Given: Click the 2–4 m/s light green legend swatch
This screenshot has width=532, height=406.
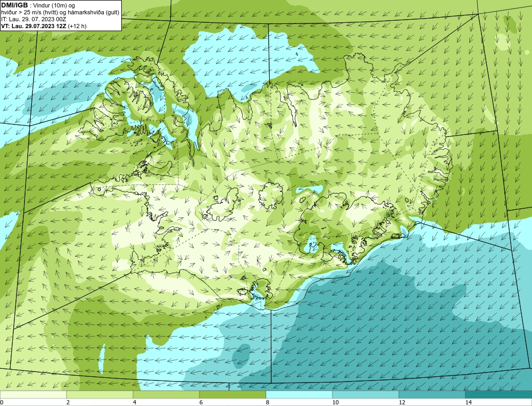Looking at the screenshot, I should [x=100, y=394].
